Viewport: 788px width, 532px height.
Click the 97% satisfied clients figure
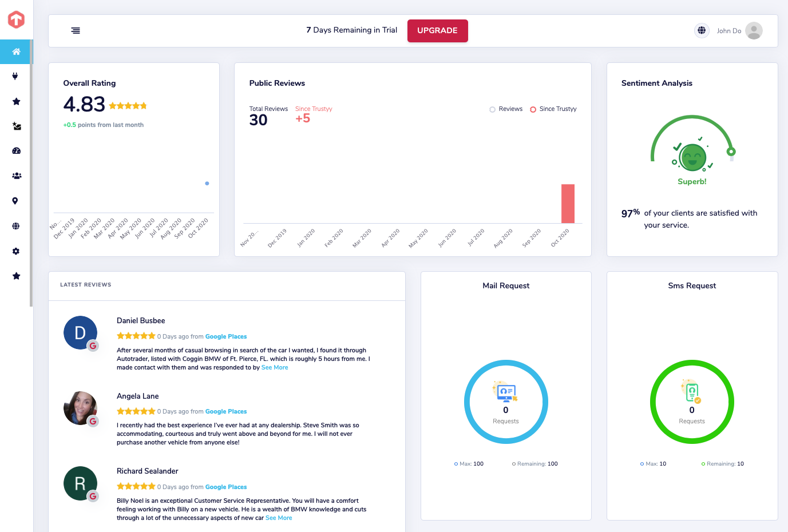point(631,213)
